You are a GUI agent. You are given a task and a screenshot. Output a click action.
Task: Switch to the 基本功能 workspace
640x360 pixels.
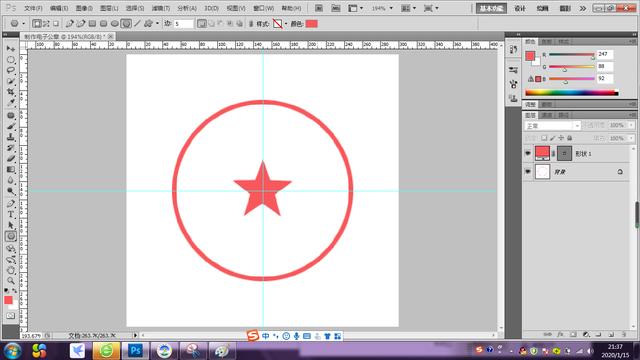491,8
